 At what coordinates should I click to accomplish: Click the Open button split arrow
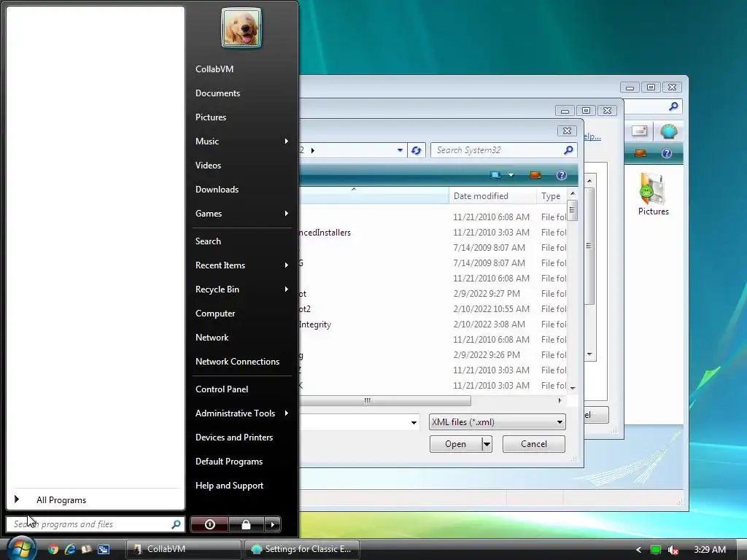tap(487, 444)
